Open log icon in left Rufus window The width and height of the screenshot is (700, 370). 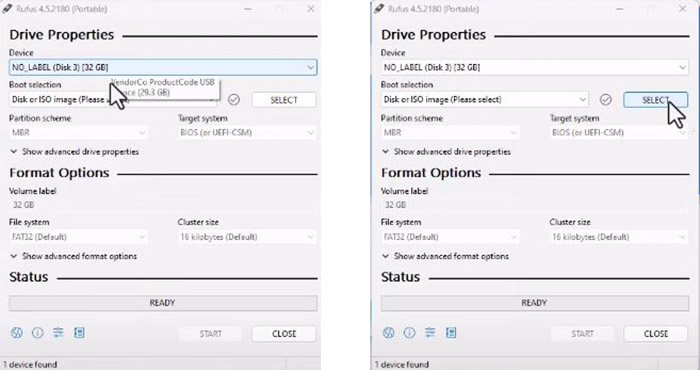click(x=79, y=333)
